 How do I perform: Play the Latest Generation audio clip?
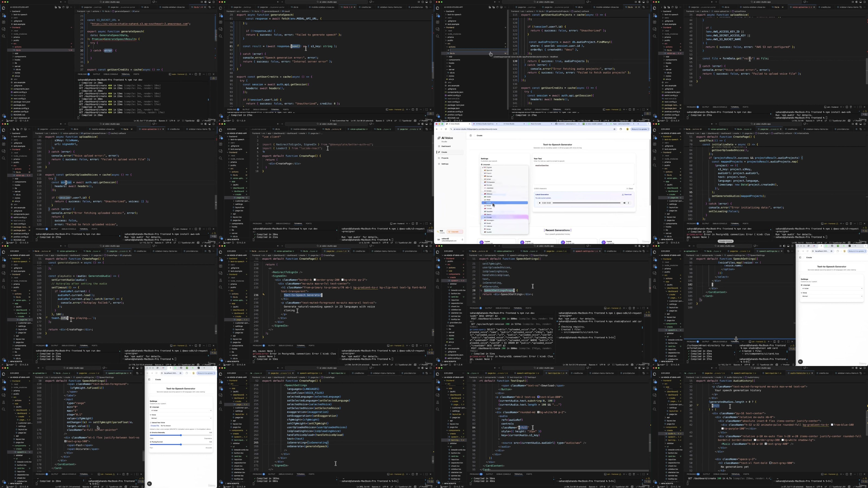pos(540,203)
